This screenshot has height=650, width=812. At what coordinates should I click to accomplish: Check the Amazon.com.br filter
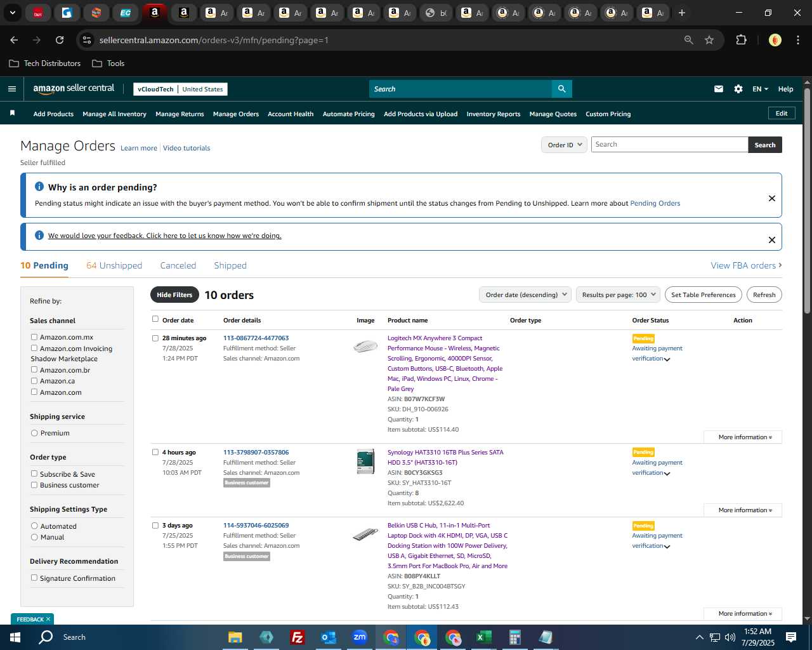click(34, 369)
